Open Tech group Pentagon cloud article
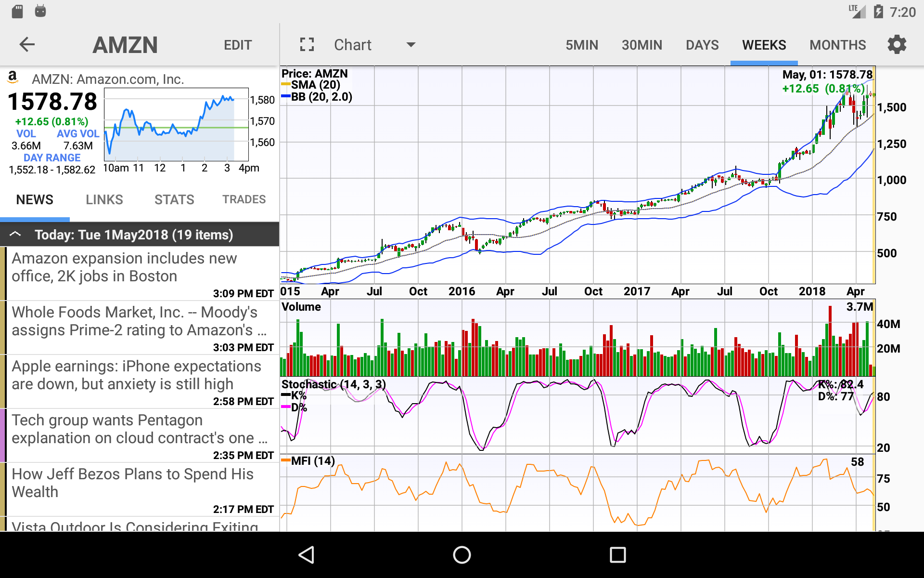This screenshot has height=578, width=924. pos(140,435)
